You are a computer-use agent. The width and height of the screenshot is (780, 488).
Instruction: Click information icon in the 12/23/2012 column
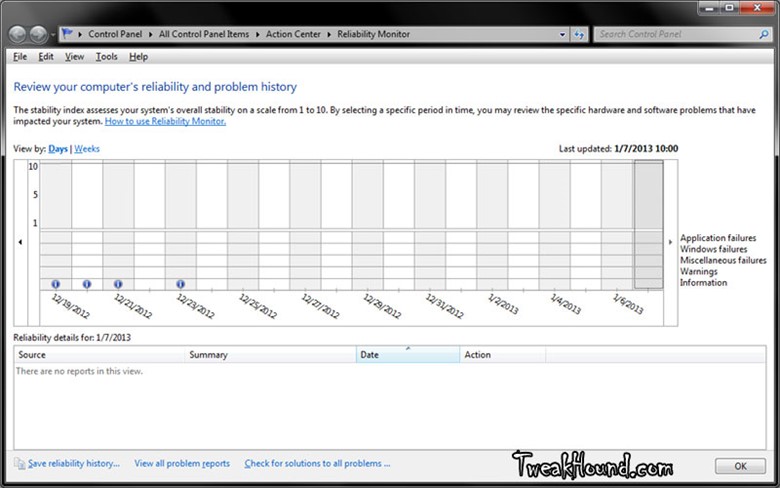pos(180,284)
